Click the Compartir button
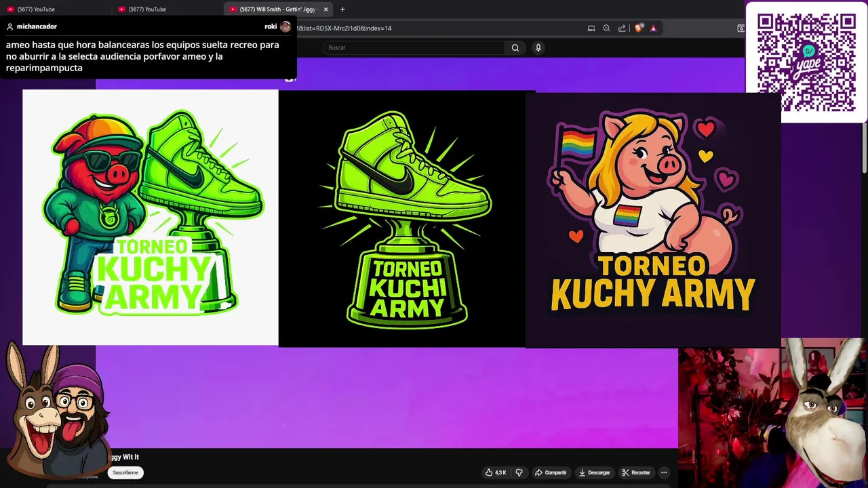Viewport: 868px width, 488px height. 551,472
